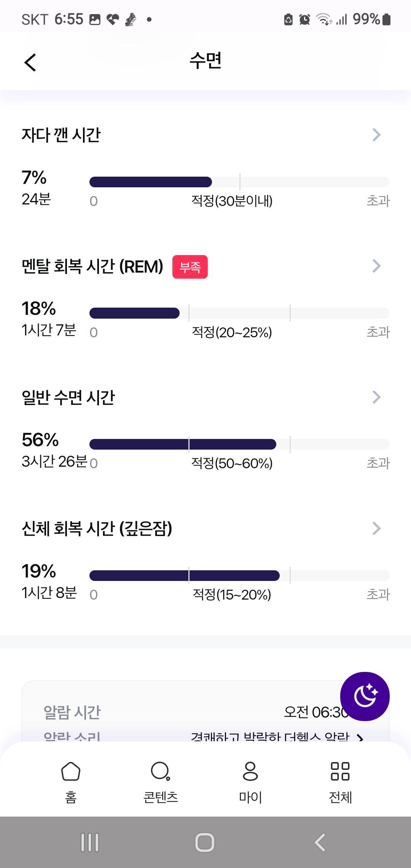Viewport: 411px width, 868px height.
Task: Open the alarm sound selection arrow
Action: [x=360, y=738]
